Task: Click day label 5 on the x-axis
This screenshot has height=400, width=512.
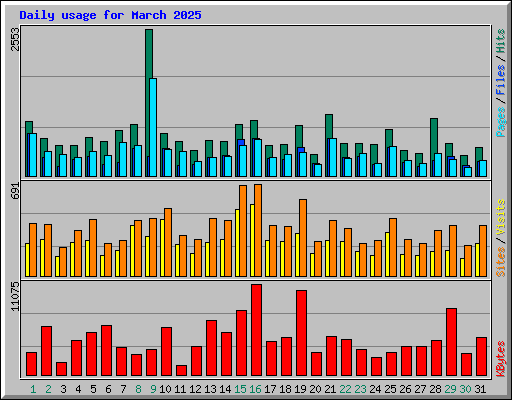Action: pos(93,389)
